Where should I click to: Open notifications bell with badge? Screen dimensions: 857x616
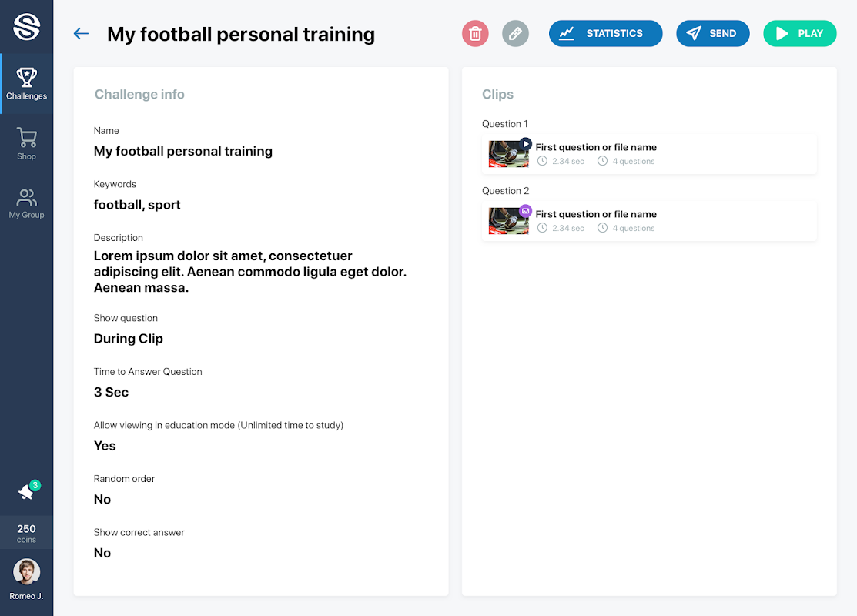[27, 492]
